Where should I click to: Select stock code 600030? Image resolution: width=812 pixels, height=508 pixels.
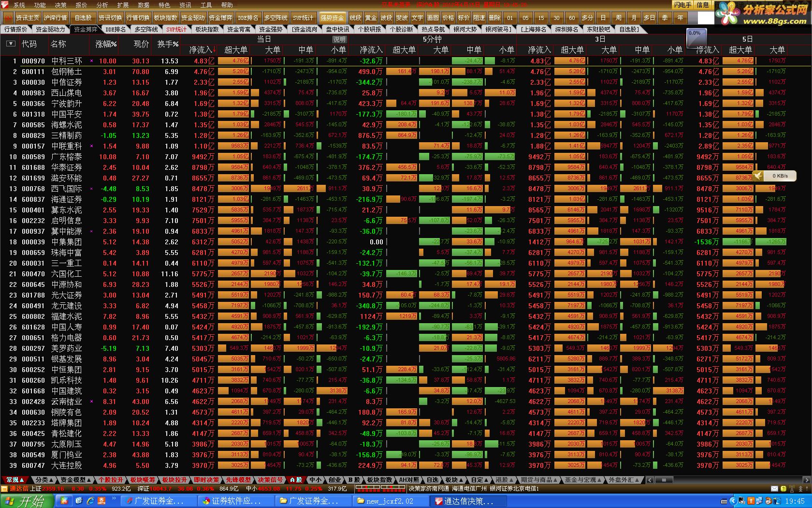pos(33,82)
